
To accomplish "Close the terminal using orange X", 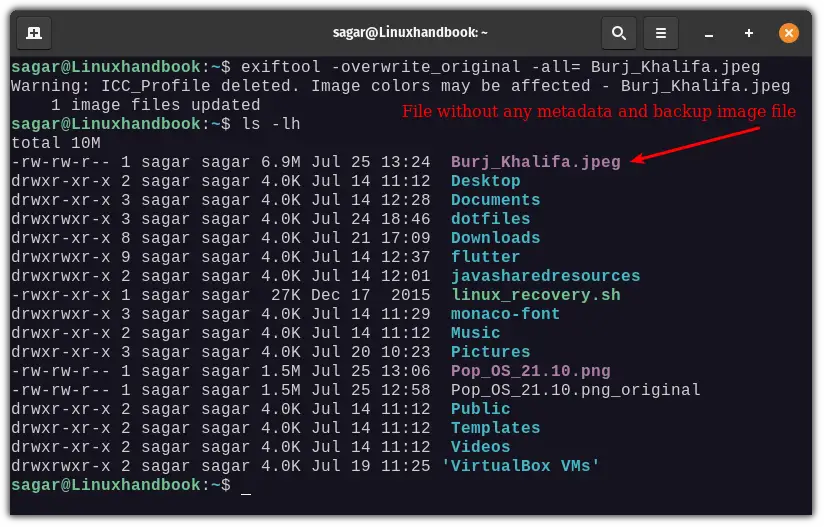I will (789, 33).
